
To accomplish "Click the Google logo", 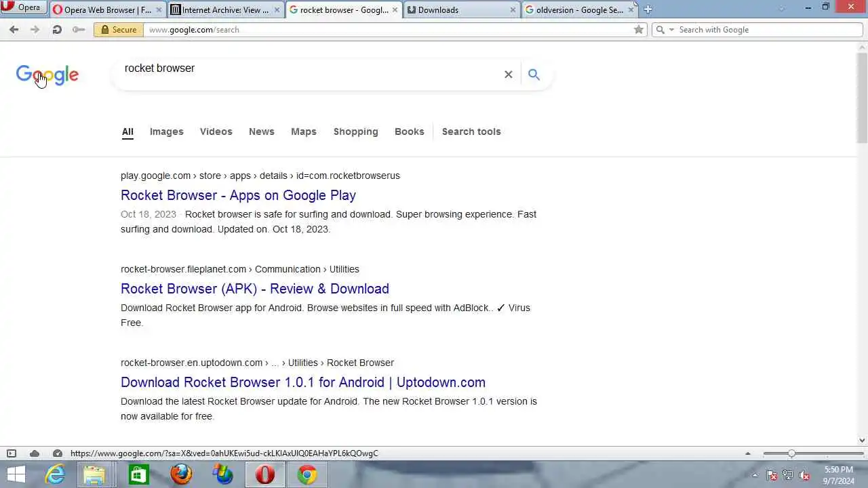I will pos(47,75).
